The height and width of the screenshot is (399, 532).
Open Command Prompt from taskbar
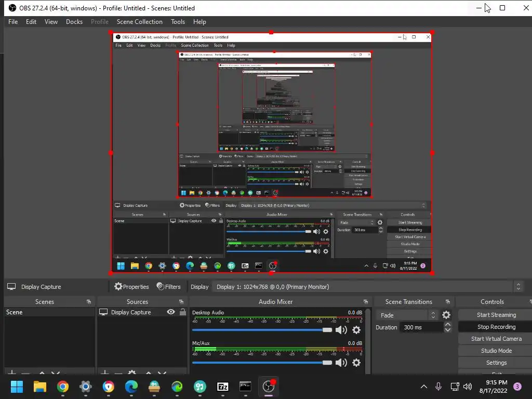[245, 387]
